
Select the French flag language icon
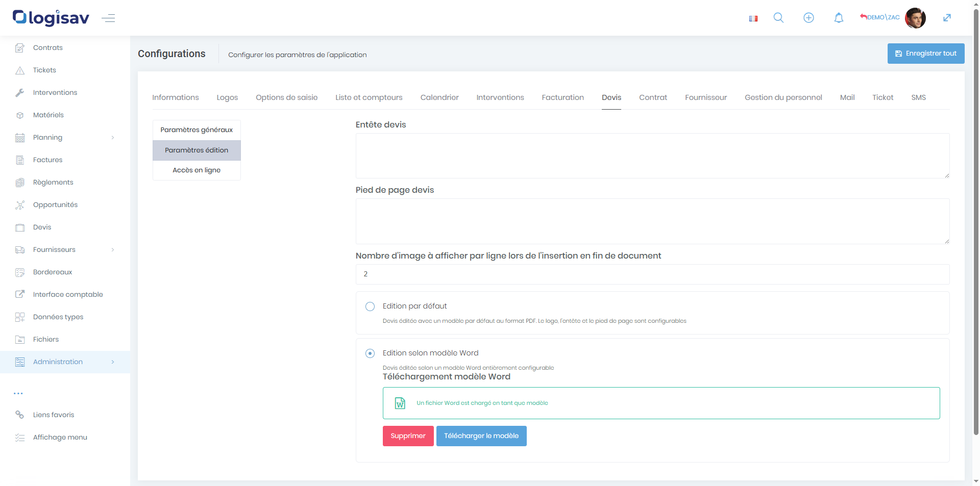tap(753, 18)
